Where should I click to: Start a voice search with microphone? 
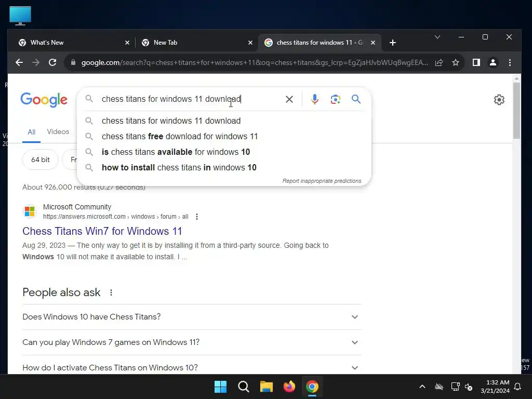[314, 99]
